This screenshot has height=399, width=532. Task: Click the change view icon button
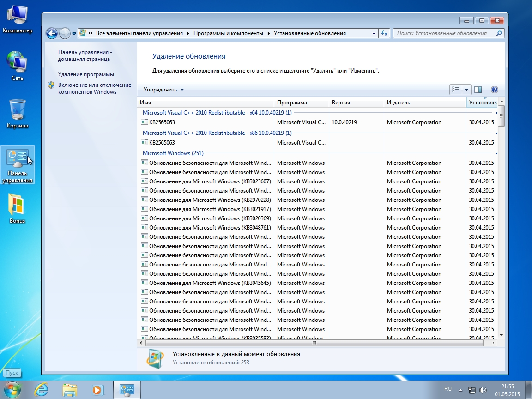pyautogui.click(x=456, y=90)
